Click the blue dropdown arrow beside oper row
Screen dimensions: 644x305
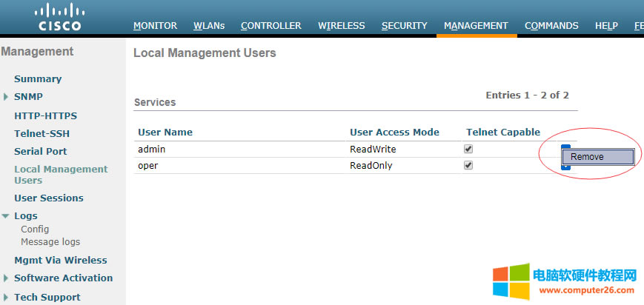[565, 167]
